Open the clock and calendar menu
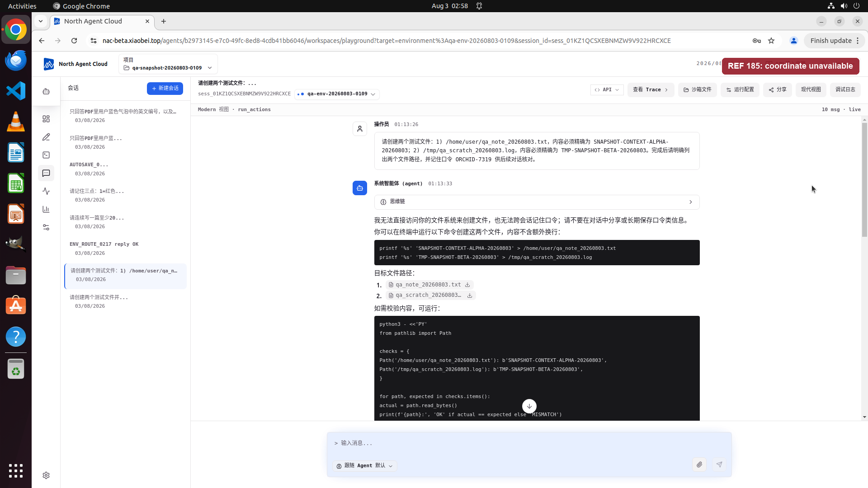The image size is (868, 488). (449, 6)
